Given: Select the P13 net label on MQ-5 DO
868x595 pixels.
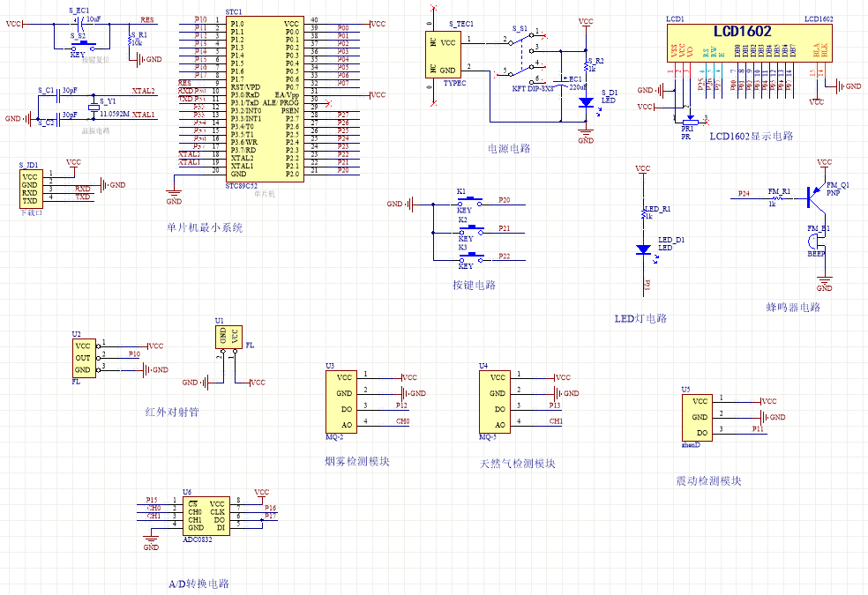Looking at the screenshot, I should click(x=555, y=405).
